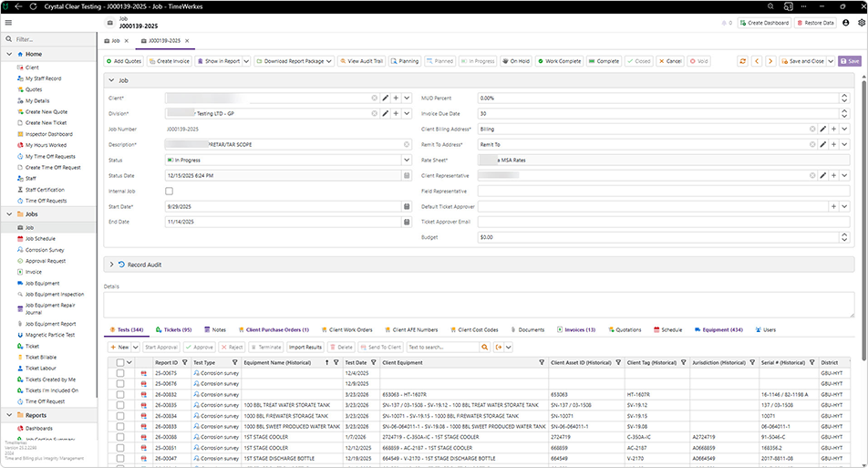Click the Add Quotes button

124,61
